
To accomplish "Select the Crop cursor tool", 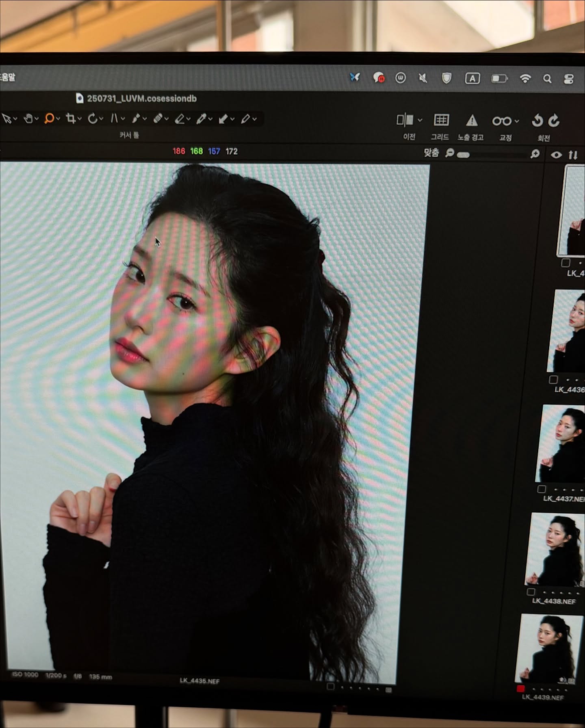I will pyautogui.click(x=71, y=119).
